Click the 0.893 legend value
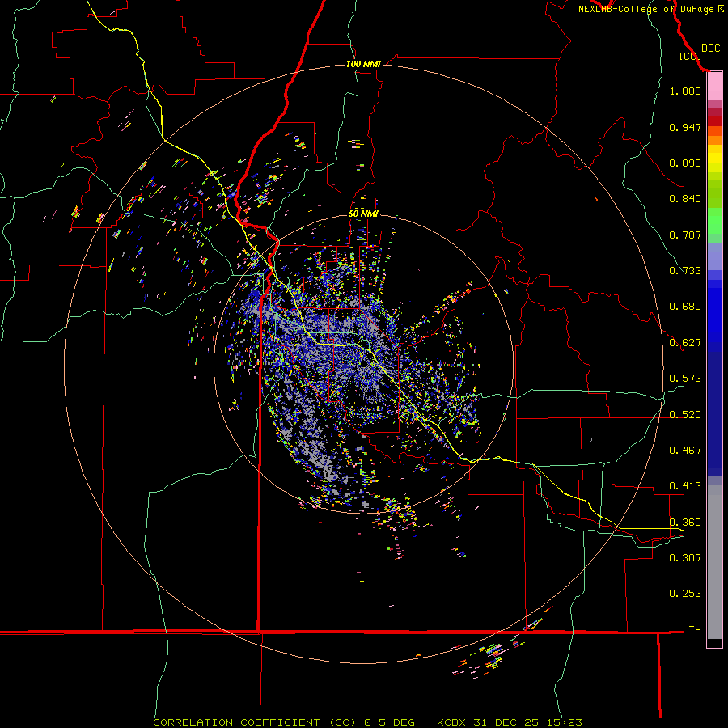The width and height of the screenshot is (728, 728). click(x=685, y=163)
